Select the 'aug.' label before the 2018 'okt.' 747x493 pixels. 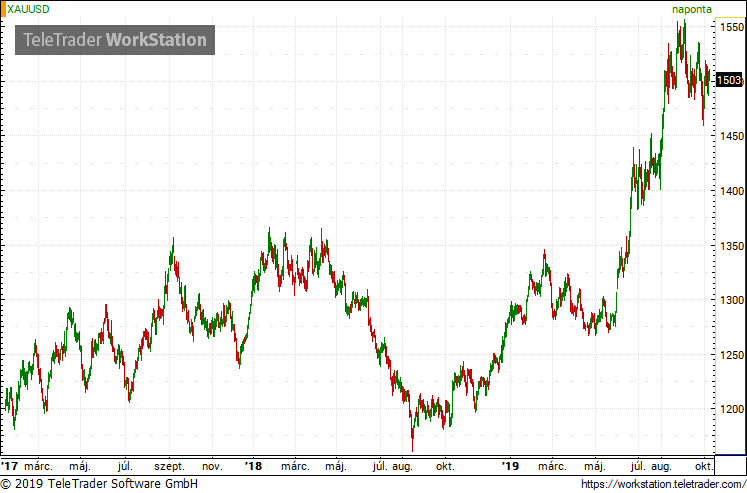403,466
